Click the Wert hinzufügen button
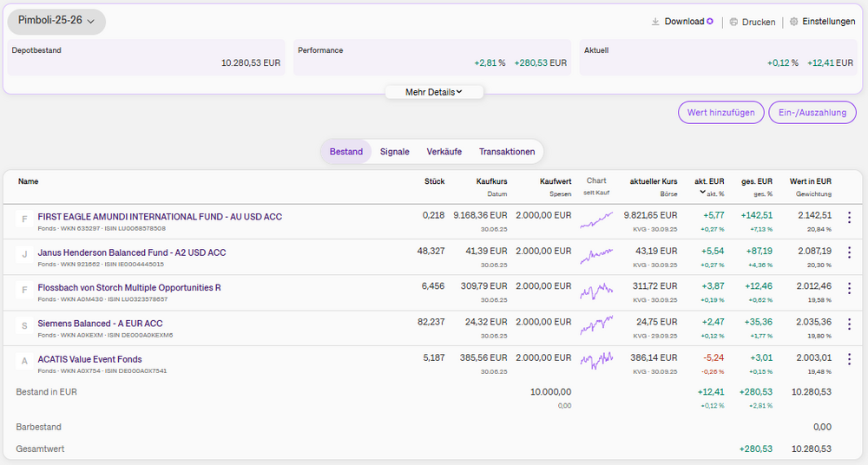 pyautogui.click(x=720, y=113)
